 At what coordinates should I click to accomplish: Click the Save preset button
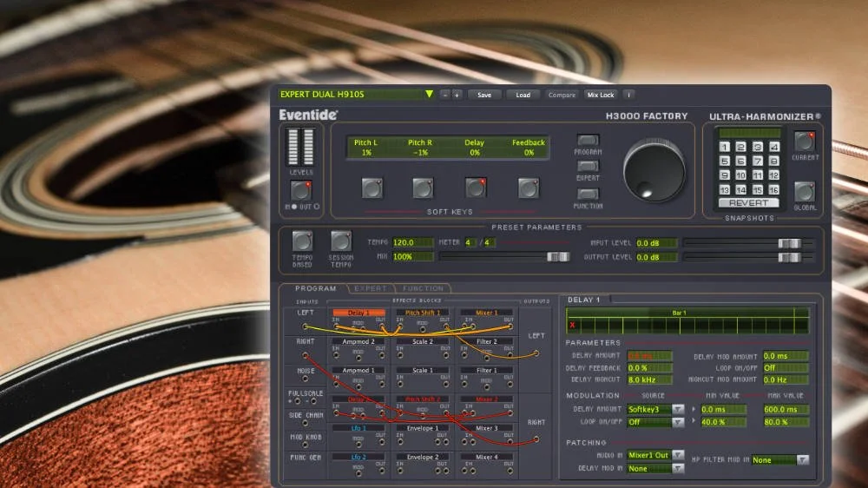(484, 96)
